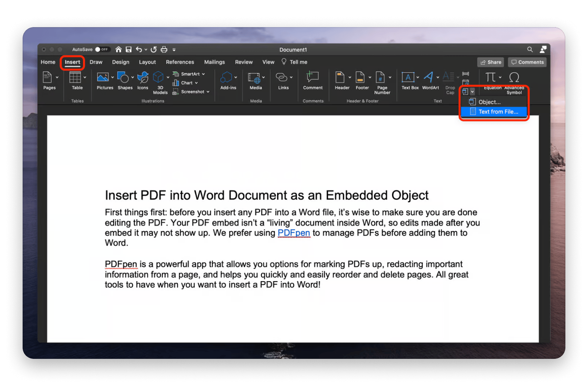Insert a Table from the ribbon
The height and width of the screenshot is (389, 588).
[x=75, y=80]
